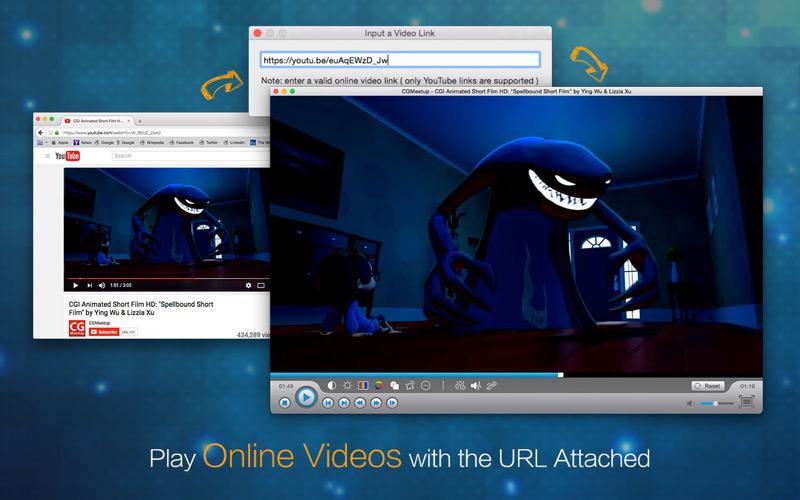Open the YouTube hamburger menu
800x500 pixels.
coord(47,156)
